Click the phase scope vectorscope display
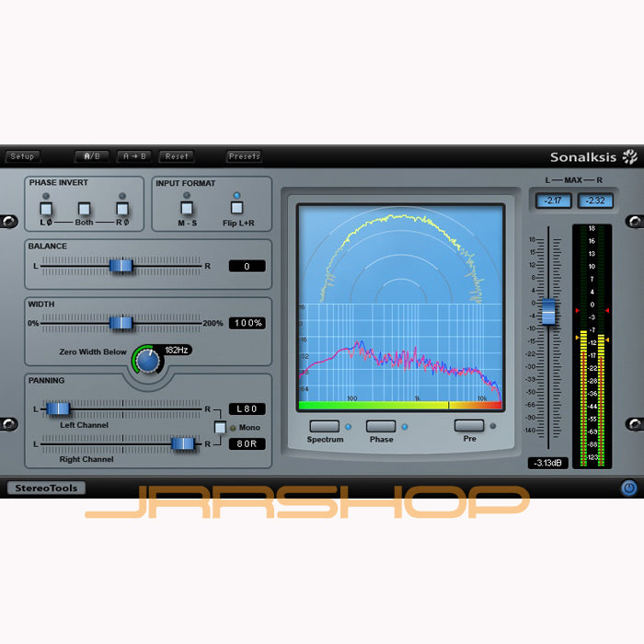Image resolution: width=644 pixels, height=644 pixels. point(400,255)
